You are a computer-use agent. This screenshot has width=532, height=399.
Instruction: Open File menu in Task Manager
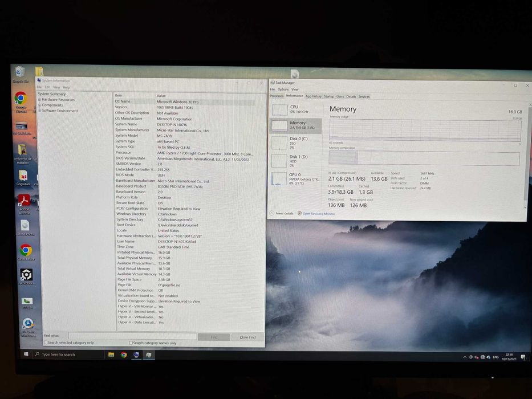tap(272, 89)
